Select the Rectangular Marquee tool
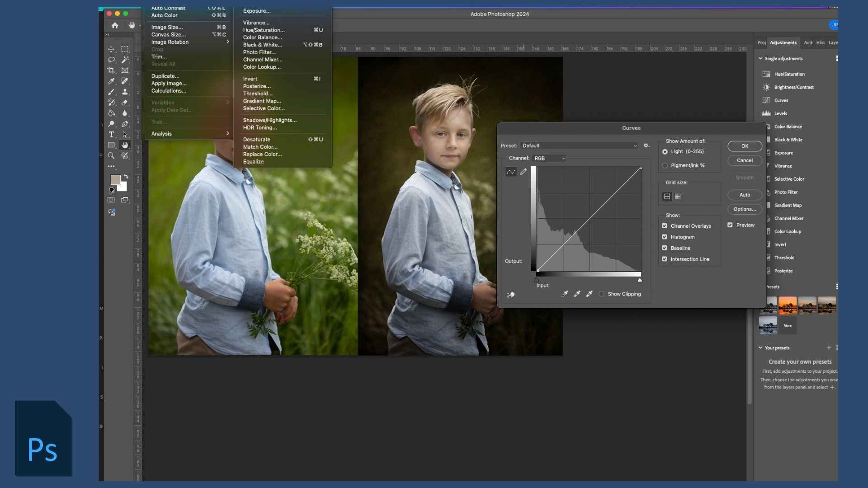Screen dimensions: 868x488 (125, 49)
